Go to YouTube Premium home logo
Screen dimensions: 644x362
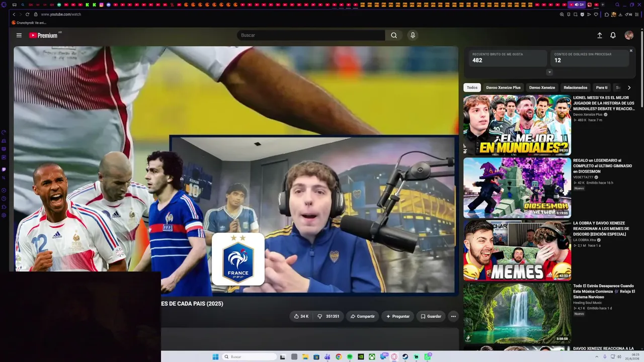click(x=43, y=35)
